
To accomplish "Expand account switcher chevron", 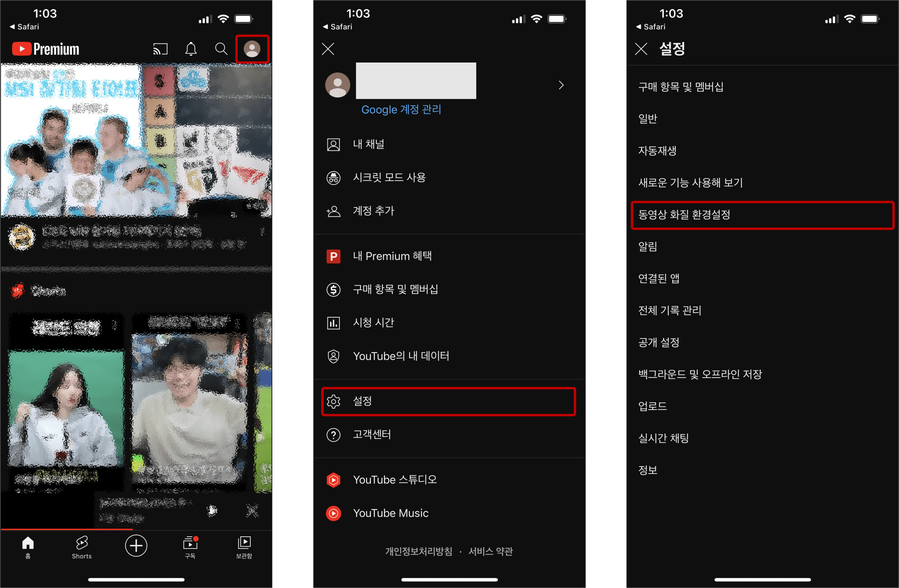I will (x=561, y=85).
